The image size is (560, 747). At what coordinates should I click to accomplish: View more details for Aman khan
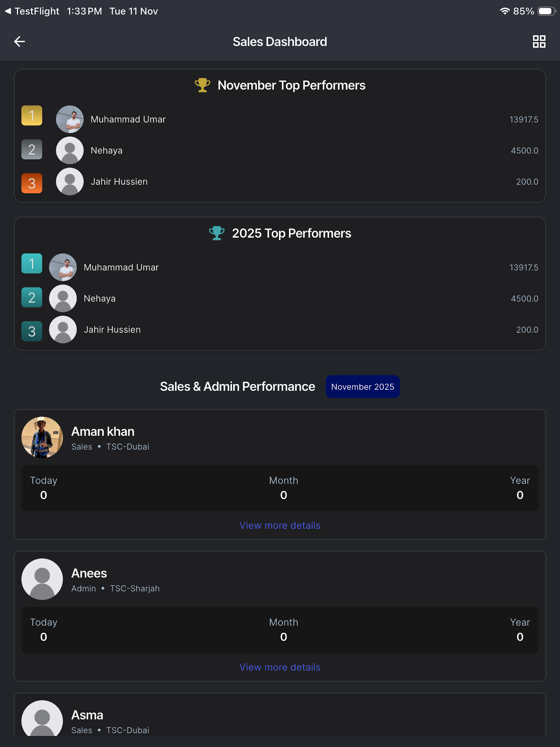tap(280, 526)
